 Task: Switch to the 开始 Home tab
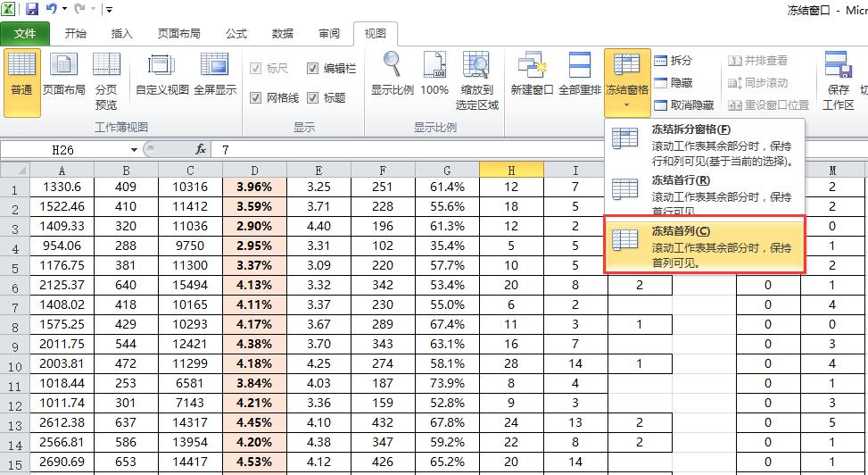tap(75, 34)
